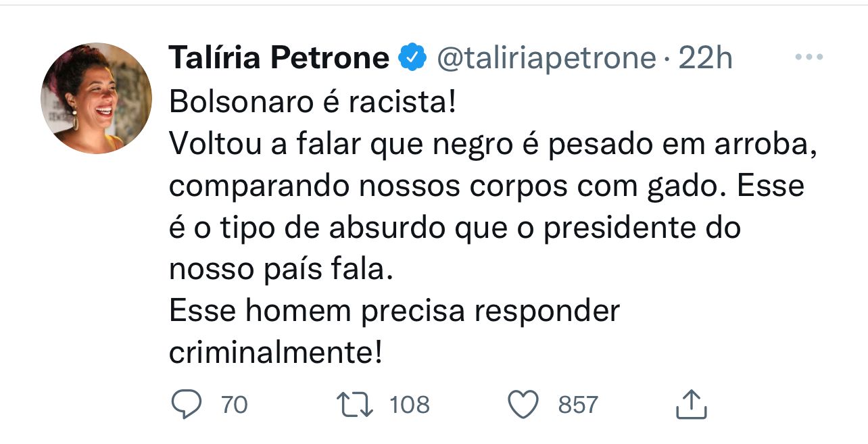The image size is (868, 444).
Task: Click the final word "criminalmente!"
Action: point(276,353)
